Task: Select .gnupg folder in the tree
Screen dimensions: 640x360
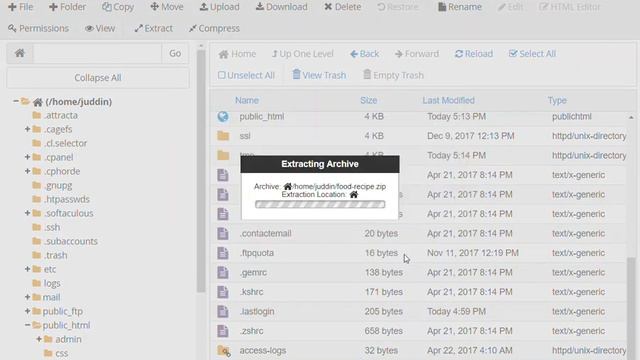Action: click(x=57, y=185)
